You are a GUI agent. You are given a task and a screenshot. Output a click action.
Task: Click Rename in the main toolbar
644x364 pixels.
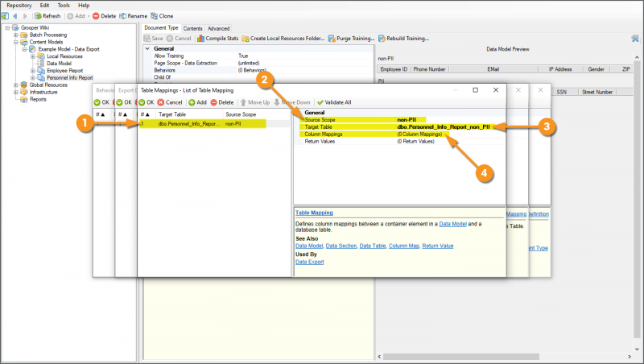click(133, 16)
